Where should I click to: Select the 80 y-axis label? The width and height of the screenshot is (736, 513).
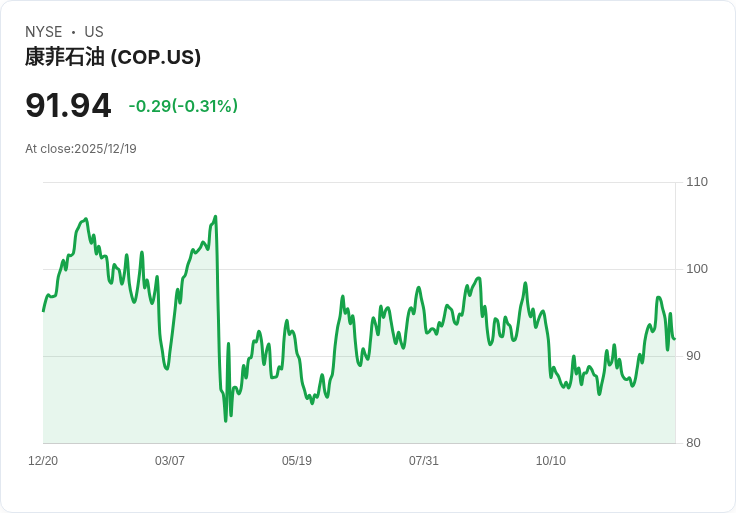[693, 443]
